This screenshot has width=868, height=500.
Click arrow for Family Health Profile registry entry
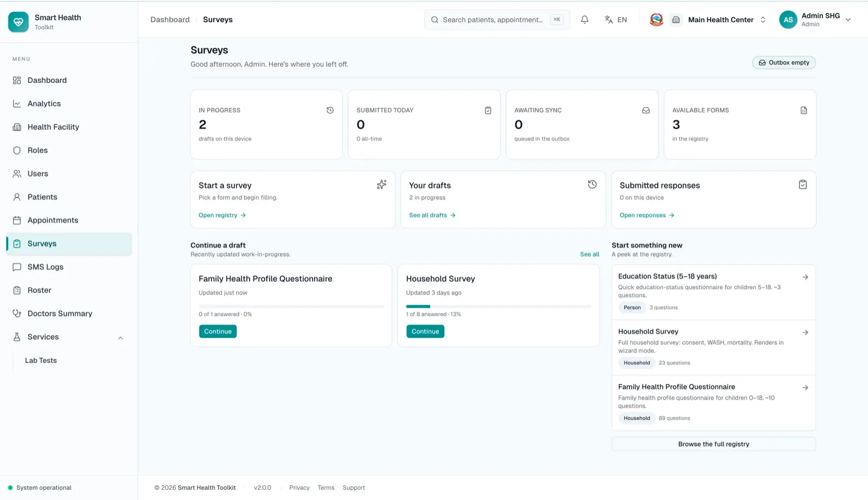[x=805, y=388]
